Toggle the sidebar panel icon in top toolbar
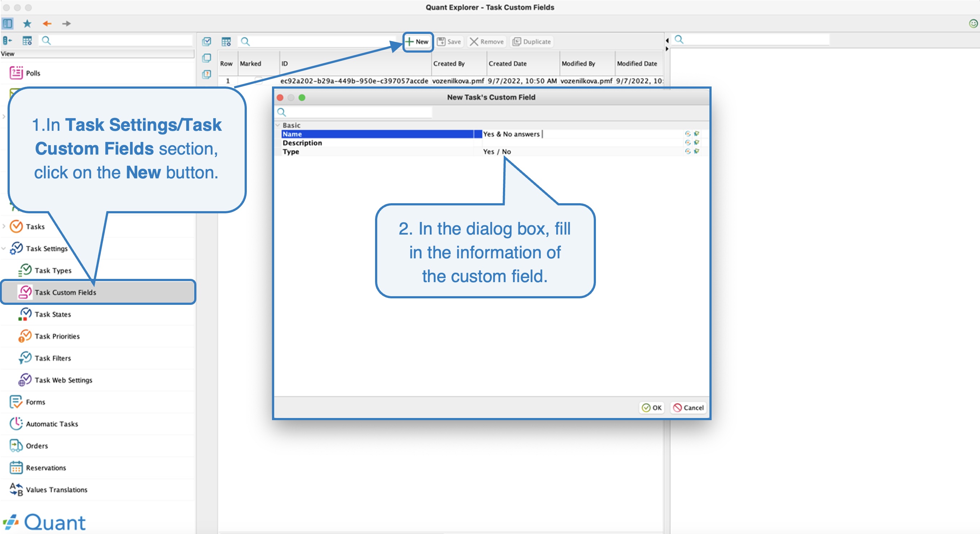The image size is (980, 534). (8, 23)
